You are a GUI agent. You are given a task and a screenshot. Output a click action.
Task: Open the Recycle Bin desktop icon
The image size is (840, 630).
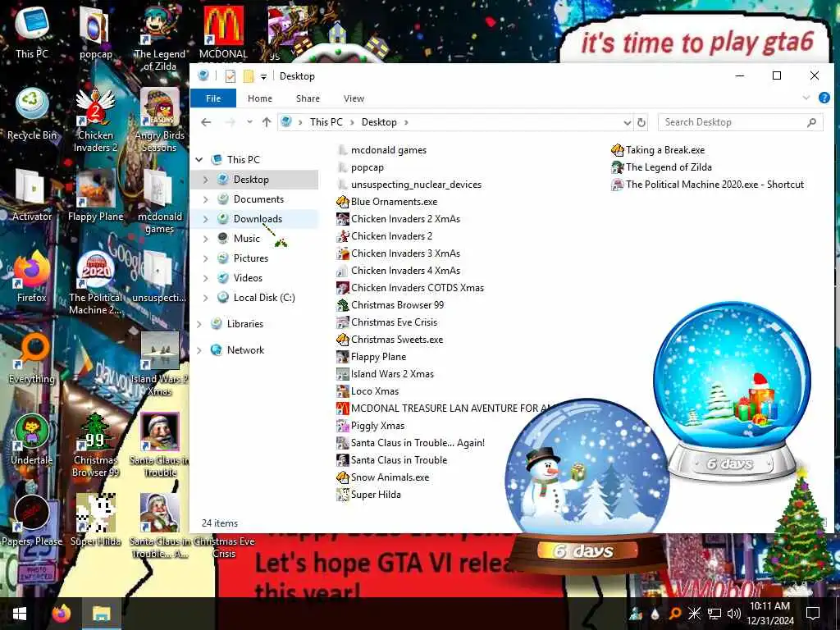(x=32, y=114)
